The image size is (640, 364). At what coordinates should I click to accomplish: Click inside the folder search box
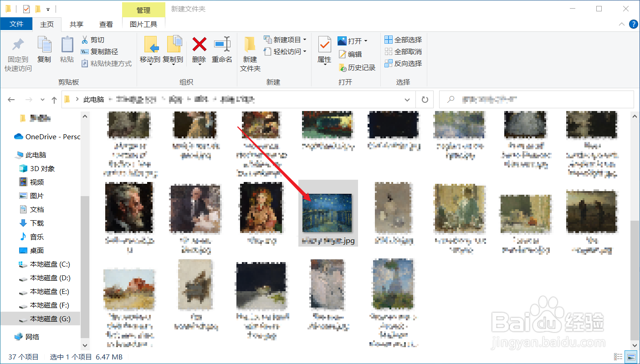536,100
